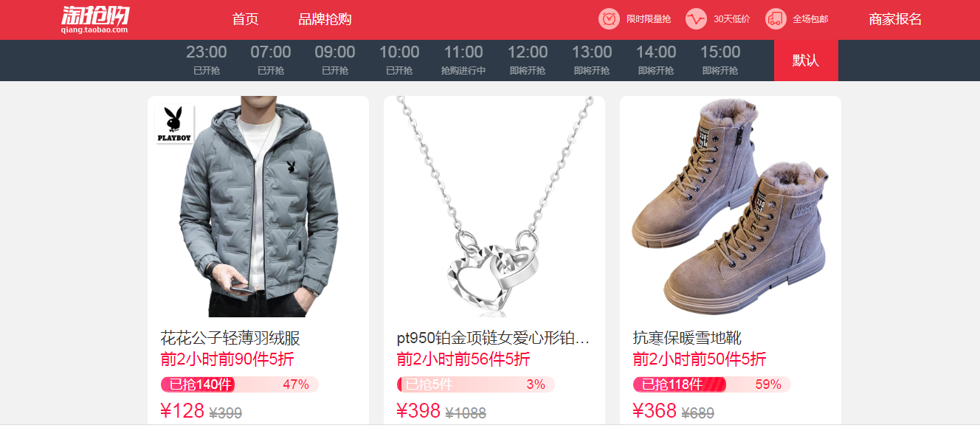Select the 23:00 time slot tab
The height and width of the screenshot is (428, 980).
tap(207, 61)
